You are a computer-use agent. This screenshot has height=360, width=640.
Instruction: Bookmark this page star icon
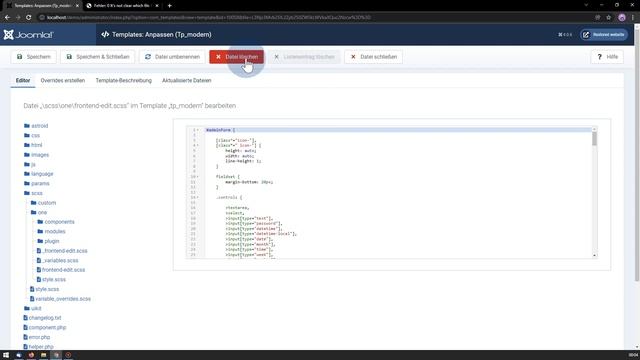tap(609, 18)
